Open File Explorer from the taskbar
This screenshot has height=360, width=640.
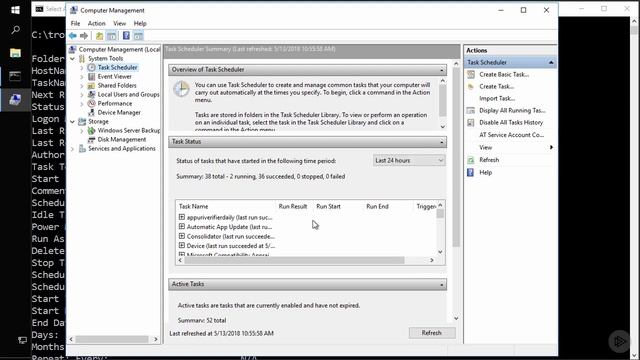point(15,53)
